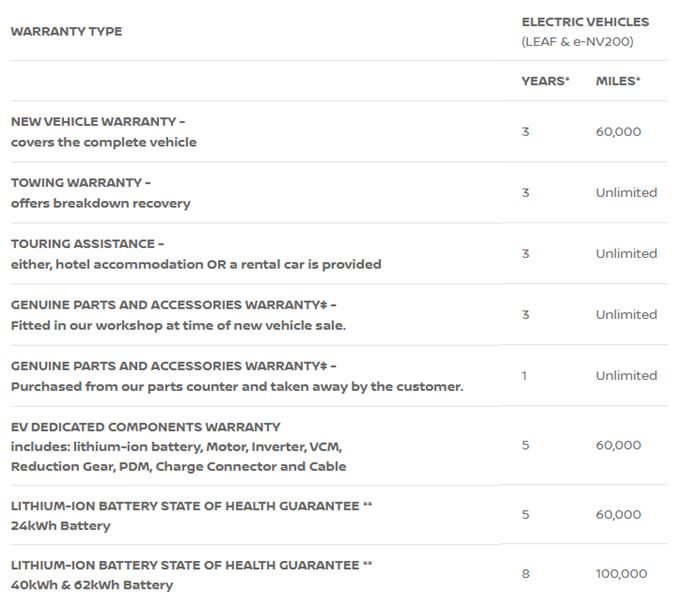The height and width of the screenshot is (602, 673).
Task: Click the Unlimited miles value for Towing Warranty
Action: [626, 192]
